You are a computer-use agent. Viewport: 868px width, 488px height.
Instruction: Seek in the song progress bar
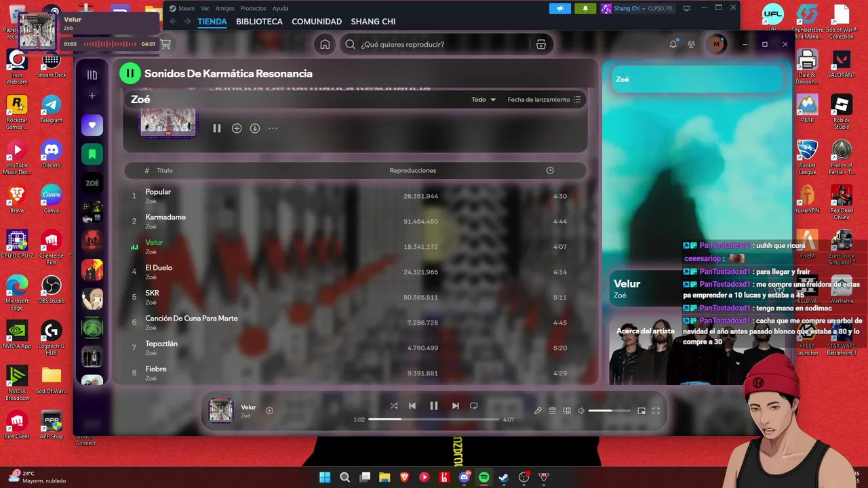point(434,420)
